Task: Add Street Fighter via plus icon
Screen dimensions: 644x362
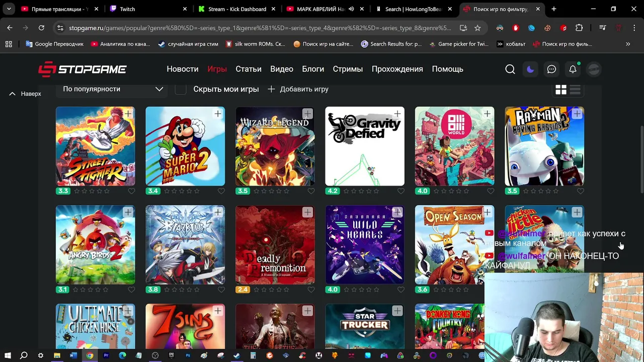Action: click(128, 114)
